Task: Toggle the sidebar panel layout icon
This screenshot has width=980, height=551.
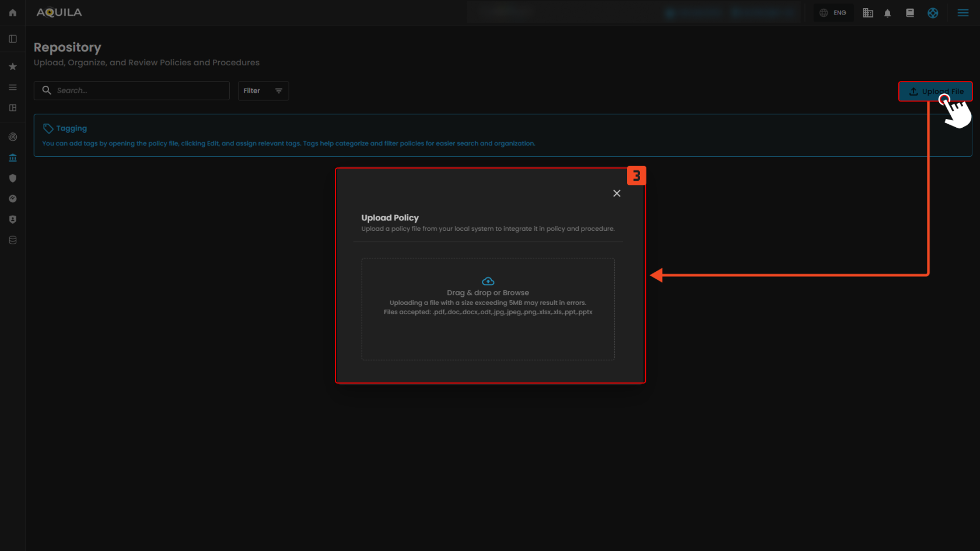Action: pos(13,39)
